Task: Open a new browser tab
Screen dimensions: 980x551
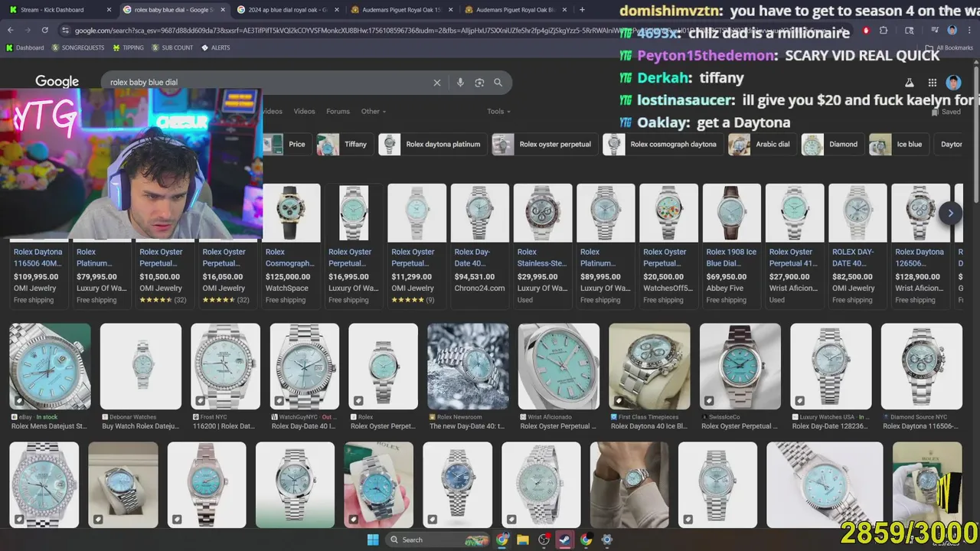Action: (583, 10)
